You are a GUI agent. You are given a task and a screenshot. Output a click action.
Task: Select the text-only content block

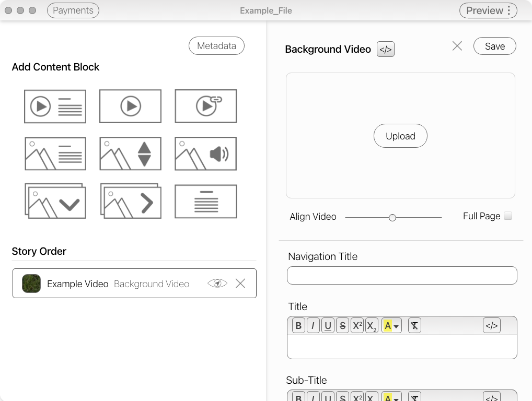coord(205,201)
